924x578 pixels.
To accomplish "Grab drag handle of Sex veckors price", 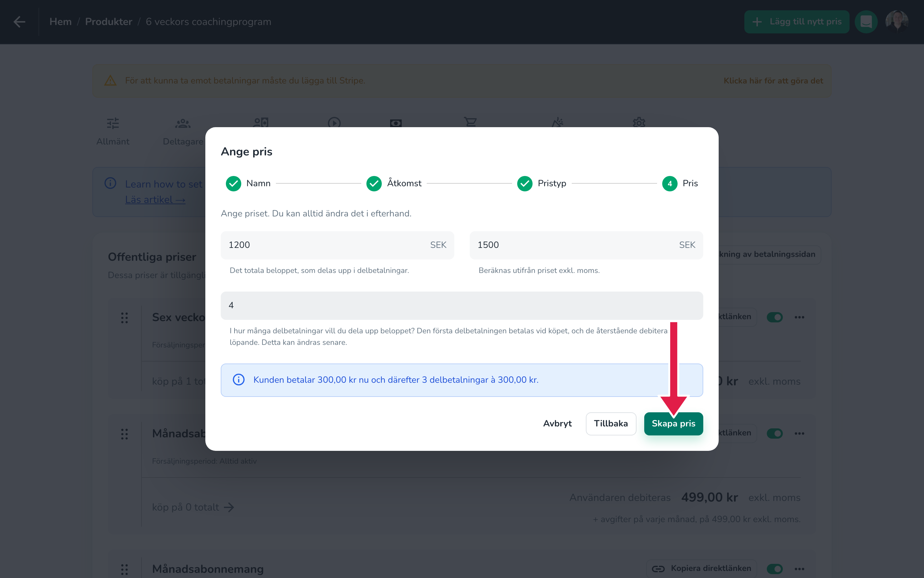I will pyautogui.click(x=124, y=318).
